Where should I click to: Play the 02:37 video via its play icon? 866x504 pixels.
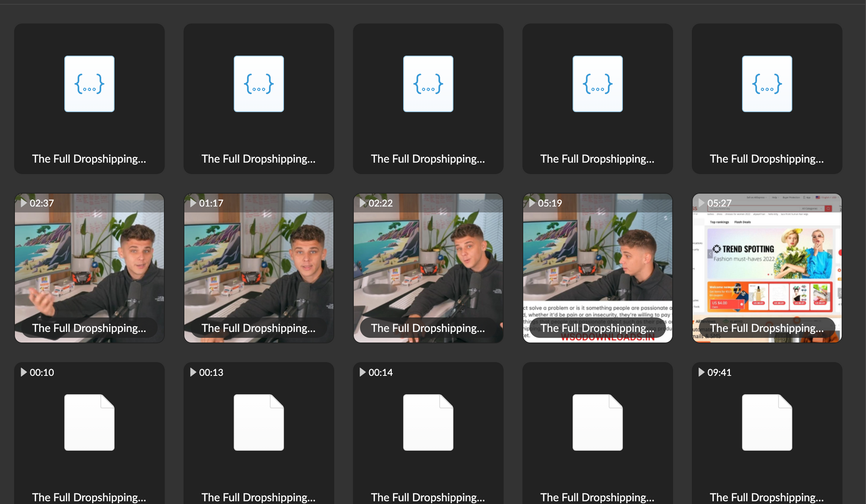24,203
